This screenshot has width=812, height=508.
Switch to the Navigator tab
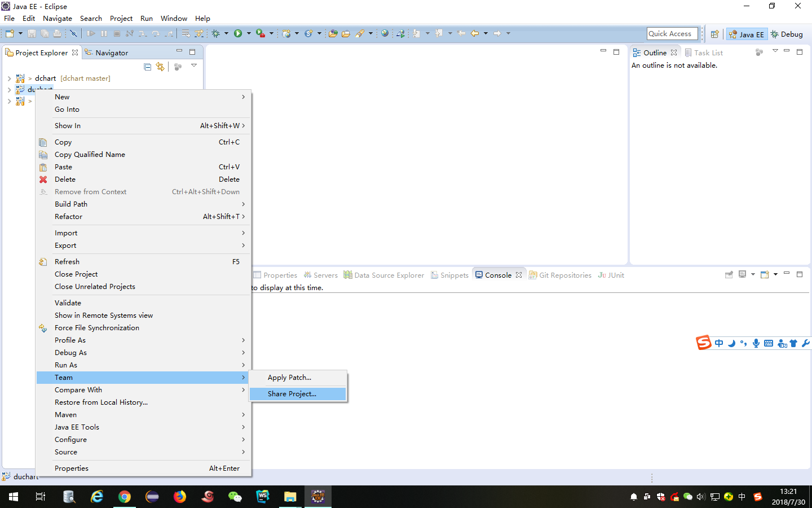point(107,52)
